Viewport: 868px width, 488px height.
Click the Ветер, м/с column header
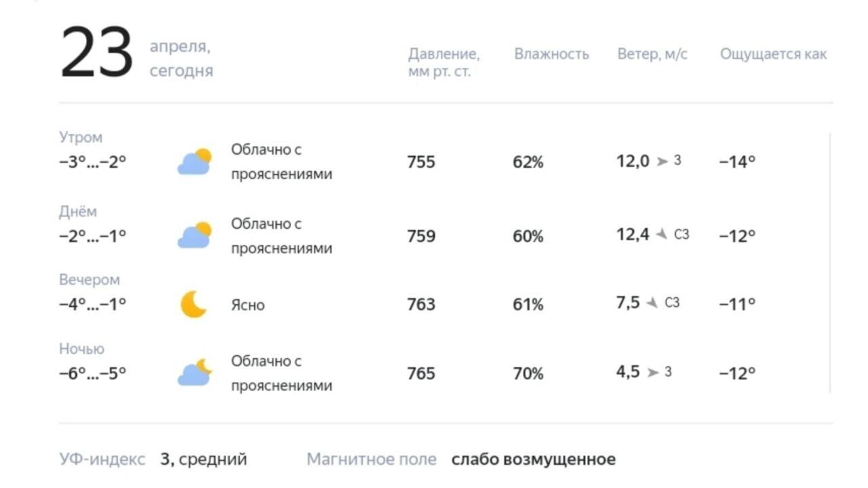[x=652, y=54]
